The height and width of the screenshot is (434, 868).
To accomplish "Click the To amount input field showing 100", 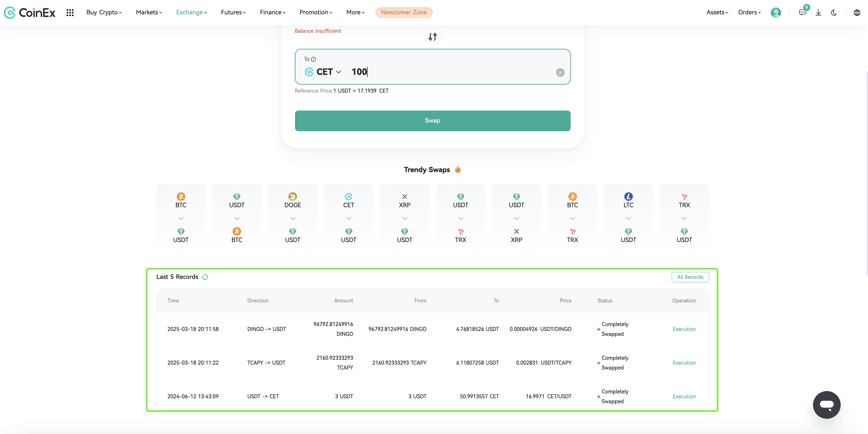I will coord(452,72).
